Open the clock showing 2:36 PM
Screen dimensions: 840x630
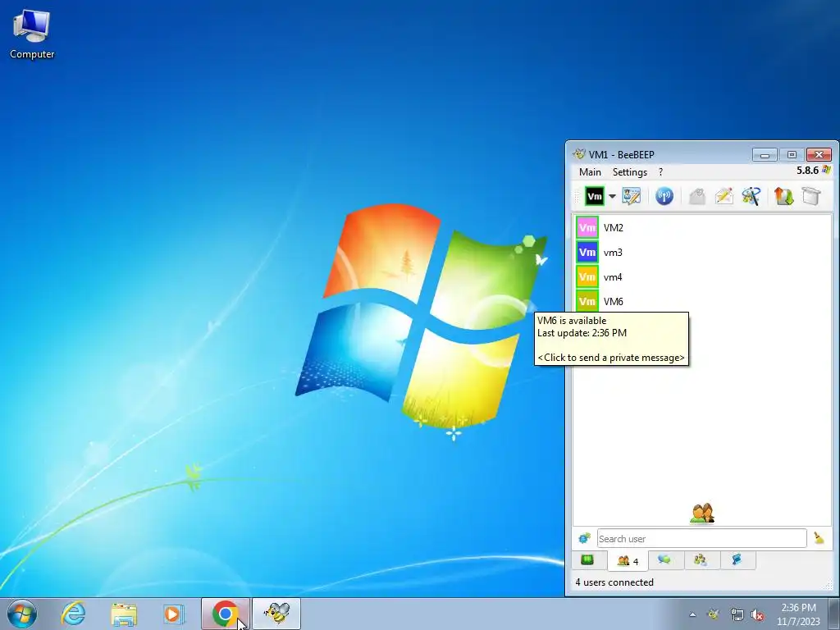(798, 614)
